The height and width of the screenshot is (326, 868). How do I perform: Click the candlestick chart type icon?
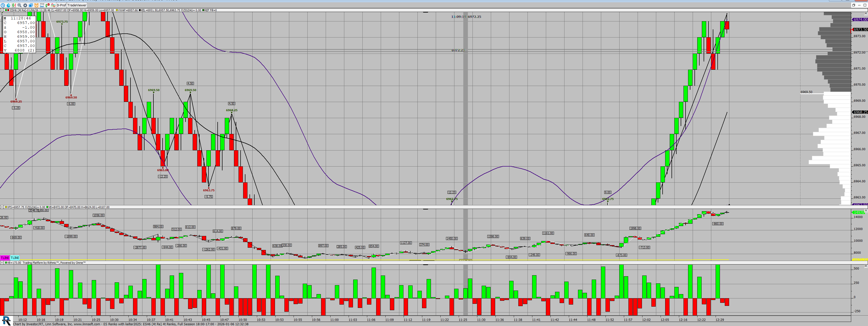(x=14, y=5)
